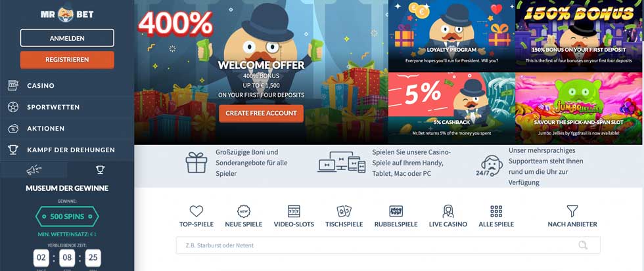Click the search magnifier icon
Viewport: 644px width, 271px height.
[x=583, y=245]
